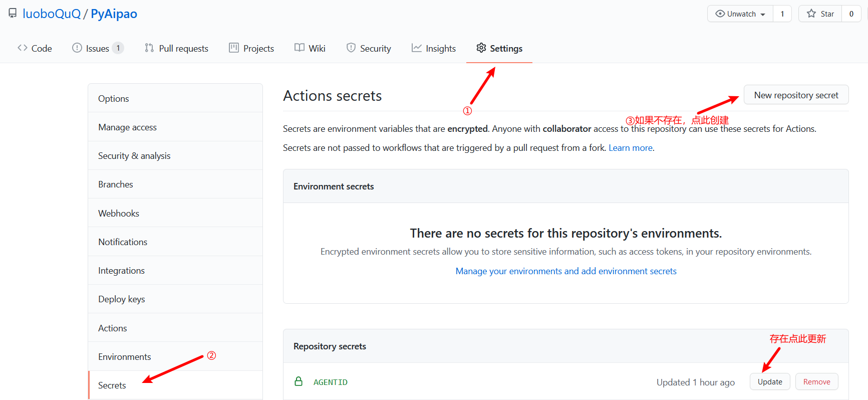Click the Issues circle icon
868x400 pixels.
point(77,48)
